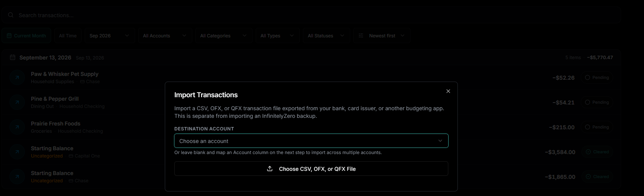Click the sort icon beside Newest first

pyautogui.click(x=361, y=35)
